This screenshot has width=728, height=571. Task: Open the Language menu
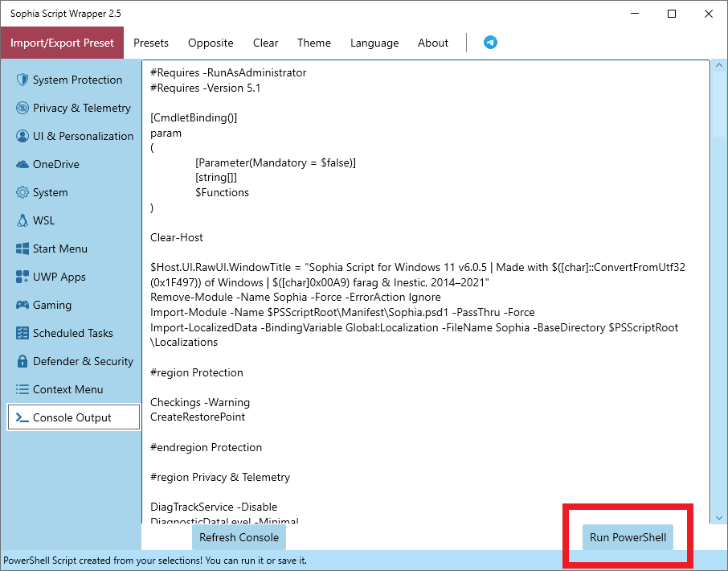point(374,43)
